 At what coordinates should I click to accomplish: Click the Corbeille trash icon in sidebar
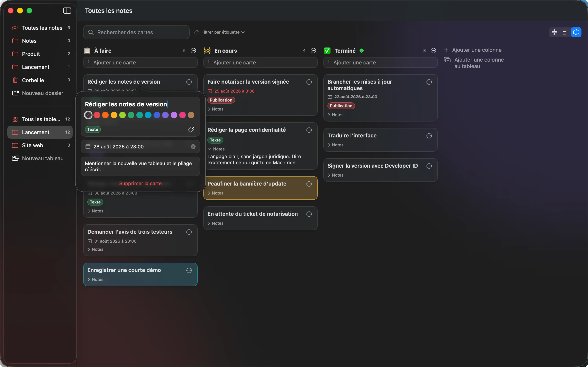15,80
